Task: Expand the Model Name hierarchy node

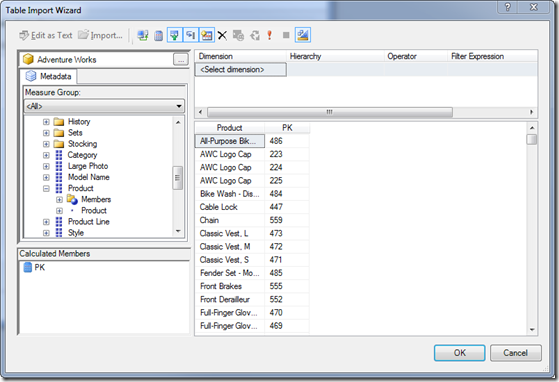Action: [x=46, y=177]
